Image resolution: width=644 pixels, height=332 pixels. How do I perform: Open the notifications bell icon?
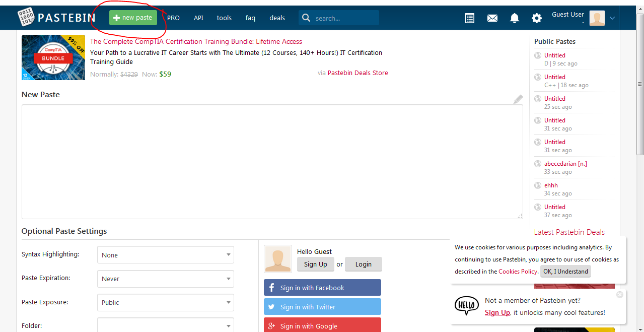(514, 18)
